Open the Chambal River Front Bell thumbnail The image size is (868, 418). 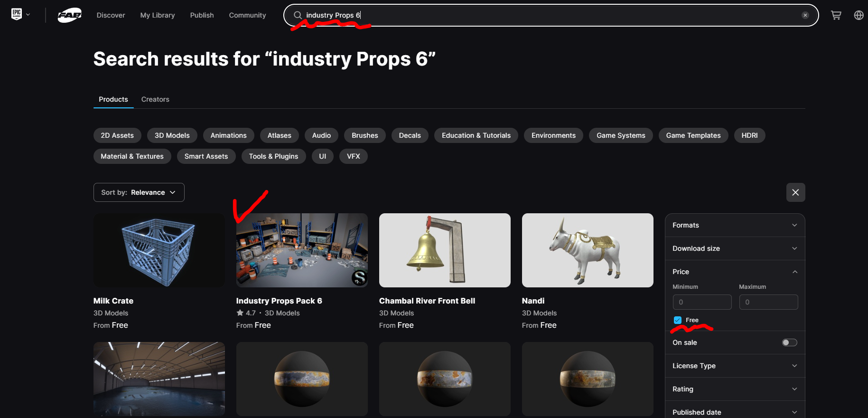tap(445, 250)
